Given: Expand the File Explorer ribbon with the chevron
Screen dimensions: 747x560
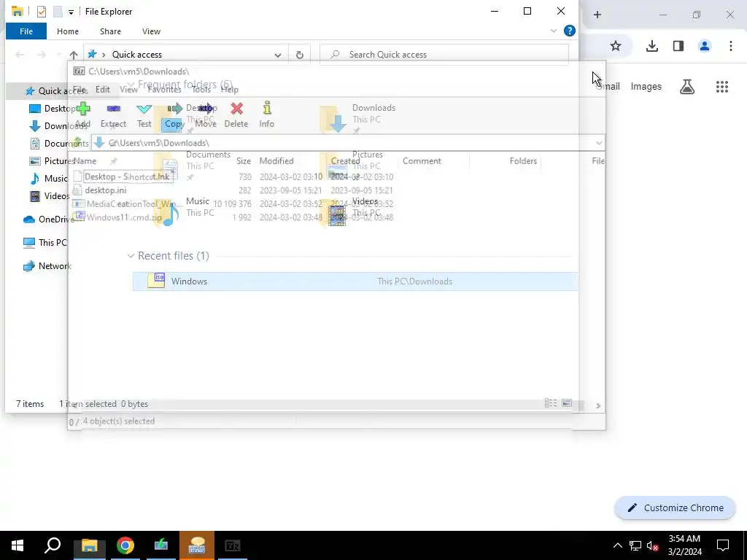Looking at the screenshot, I should 554,31.
